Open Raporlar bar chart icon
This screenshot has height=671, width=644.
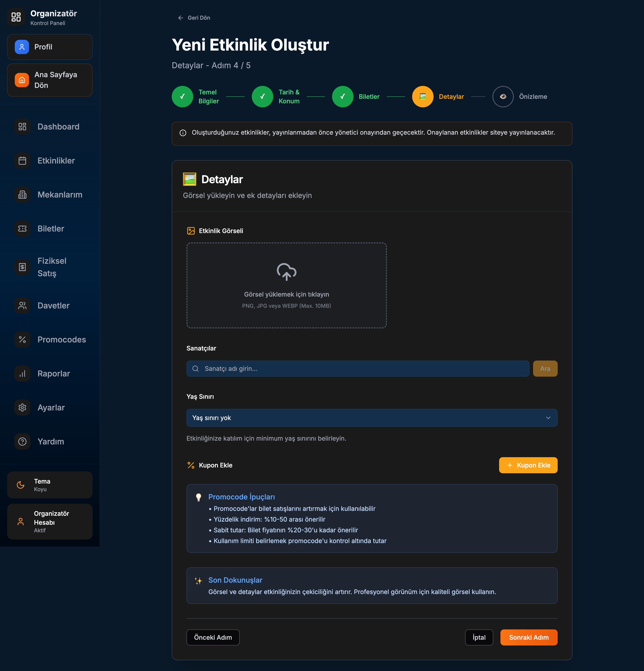pyautogui.click(x=22, y=374)
